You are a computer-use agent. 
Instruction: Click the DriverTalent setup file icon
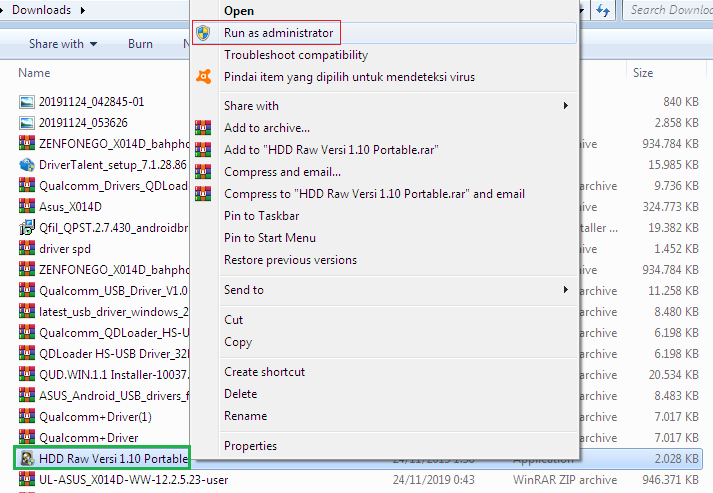[27, 165]
